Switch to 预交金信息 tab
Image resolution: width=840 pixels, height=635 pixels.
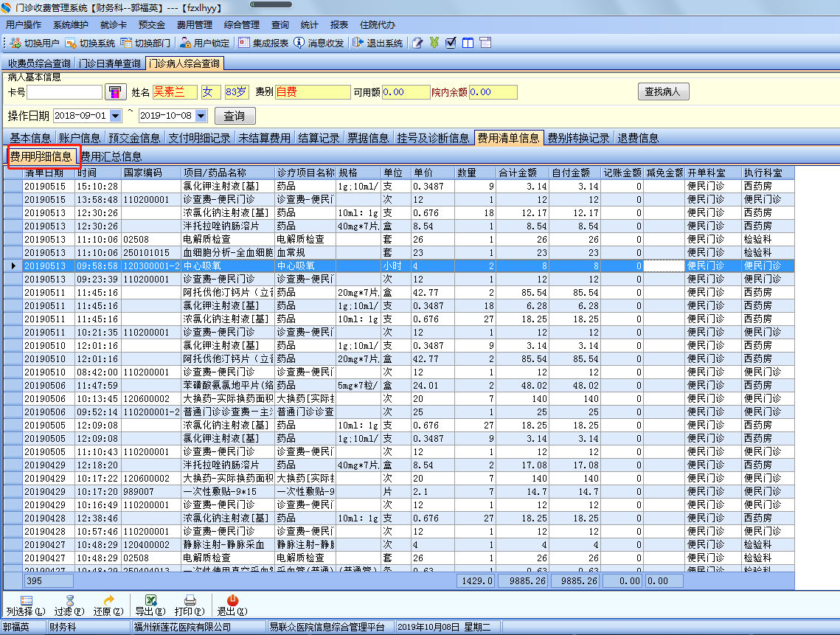(x=134, y=138)
